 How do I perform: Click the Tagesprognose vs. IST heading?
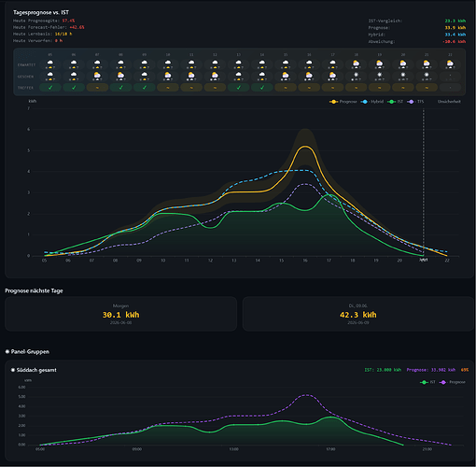(41, 12)
